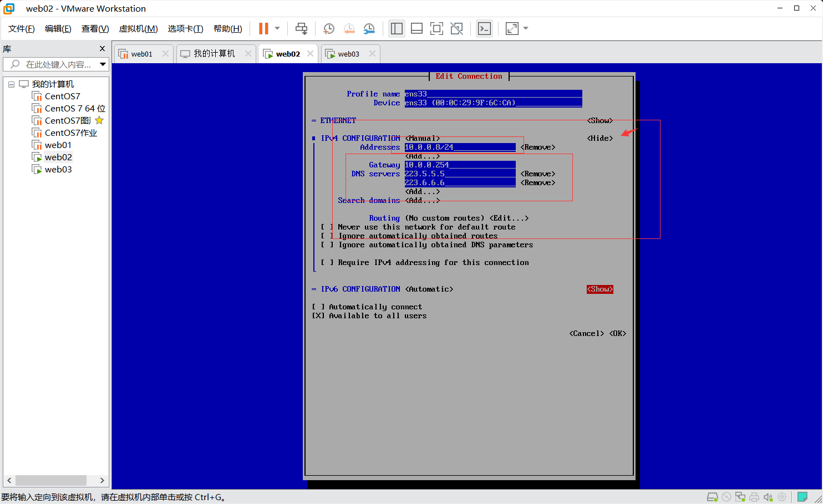
Task: Remove the DNS server 223.5.5.5
Action: pos(538,174)
